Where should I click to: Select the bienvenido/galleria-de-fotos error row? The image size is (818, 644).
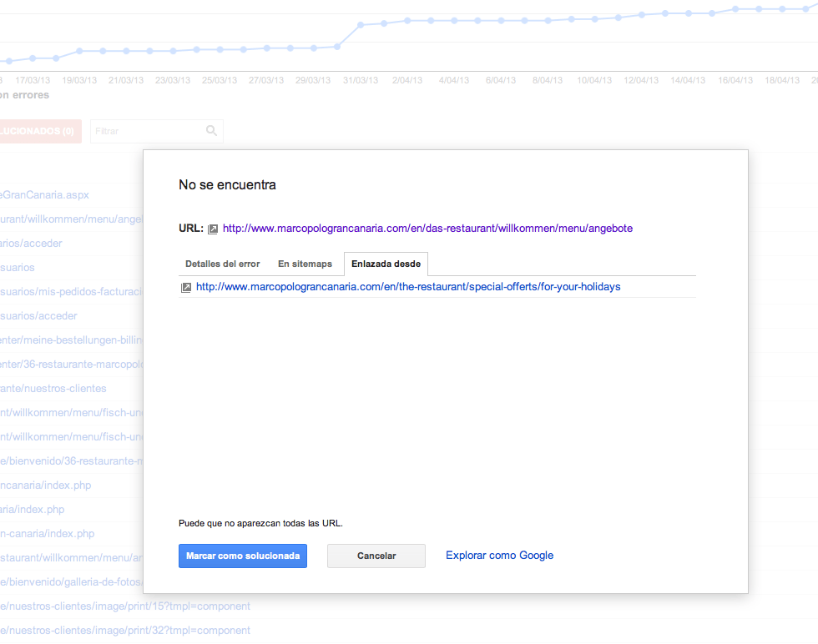coord(71,582)
